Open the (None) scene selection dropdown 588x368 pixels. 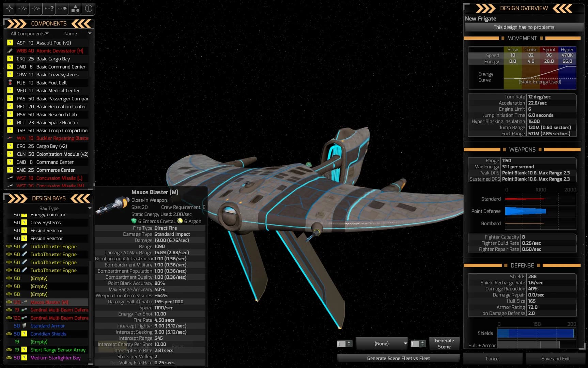(382, 343)
